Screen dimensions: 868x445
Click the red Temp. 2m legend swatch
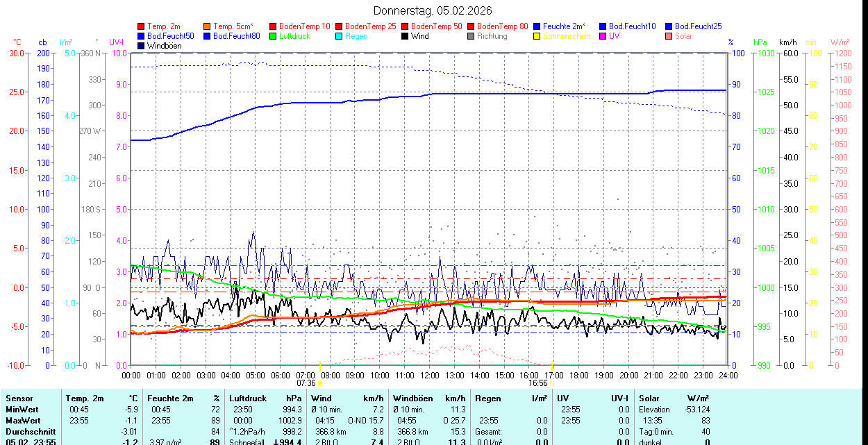click(142, 26)
